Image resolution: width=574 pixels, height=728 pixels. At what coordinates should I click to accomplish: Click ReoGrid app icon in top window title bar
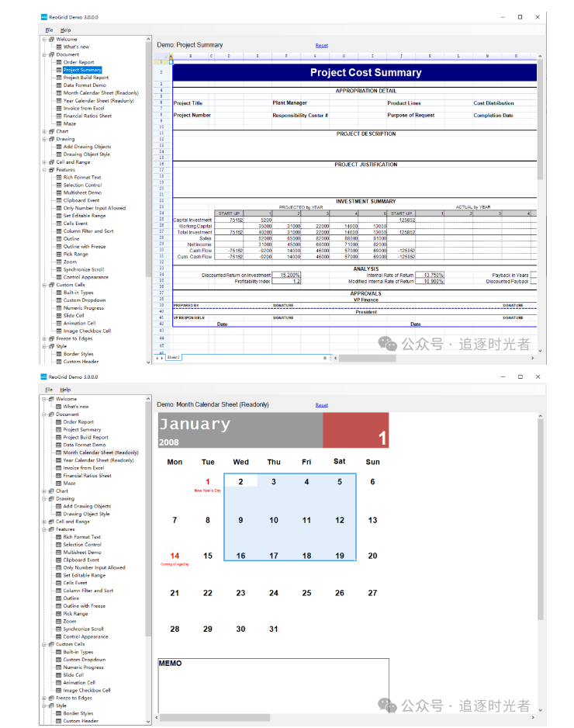(44, 17)
